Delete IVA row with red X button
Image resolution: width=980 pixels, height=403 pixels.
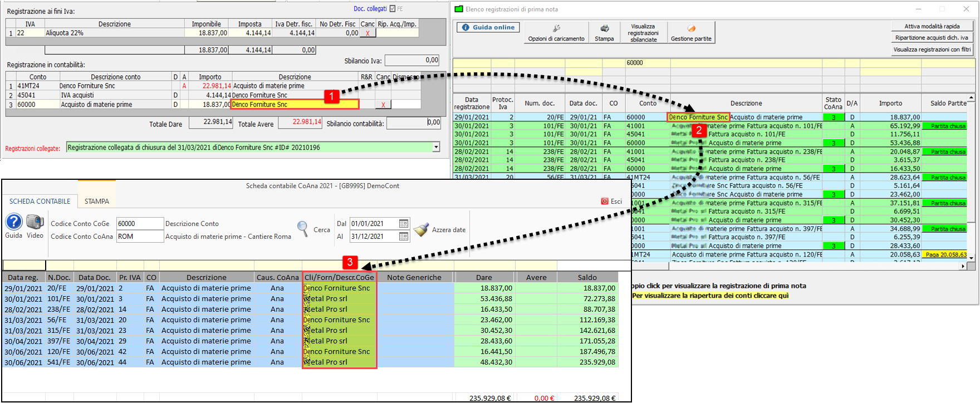click(367, 33)
